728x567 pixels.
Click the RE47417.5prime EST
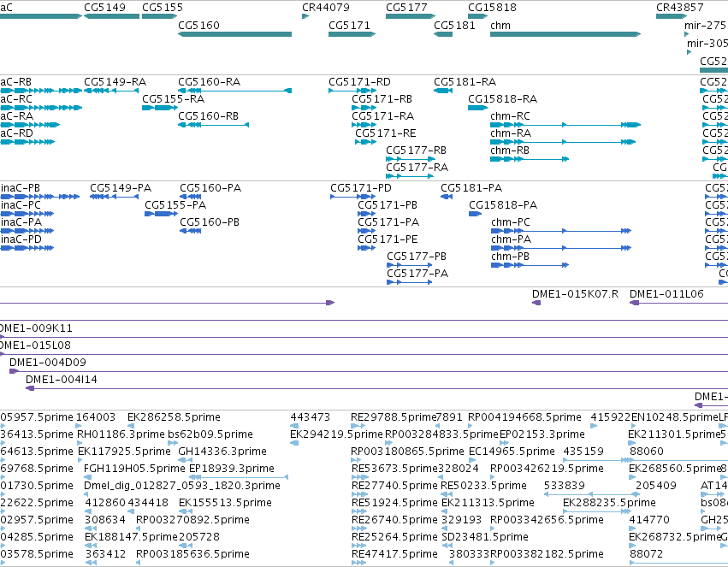point(359,564)
